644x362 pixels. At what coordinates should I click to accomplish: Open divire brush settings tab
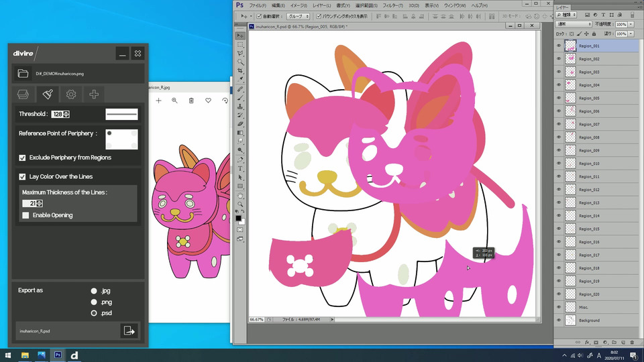[47, 95]
